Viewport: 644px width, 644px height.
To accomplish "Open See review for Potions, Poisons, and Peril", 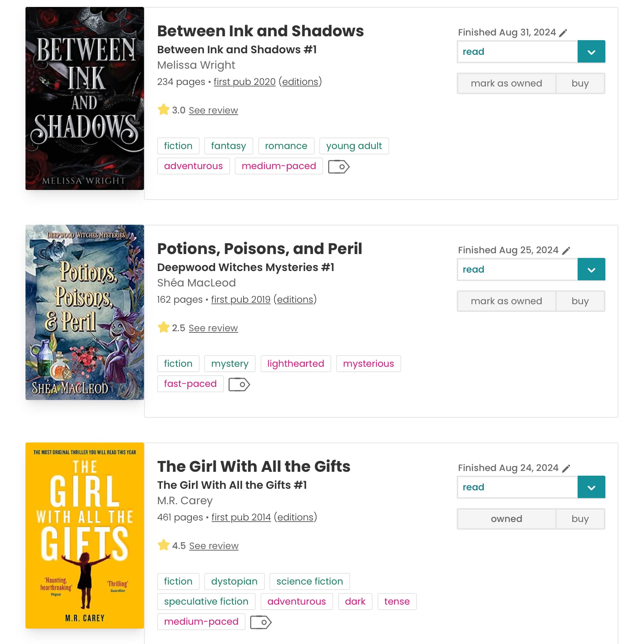I will [x=213, y=328].
